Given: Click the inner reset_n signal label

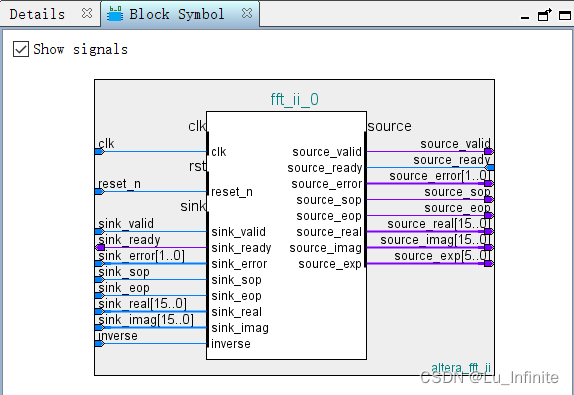Looking at the screenshot, I should pyautogui.click(x=232, y=192).
